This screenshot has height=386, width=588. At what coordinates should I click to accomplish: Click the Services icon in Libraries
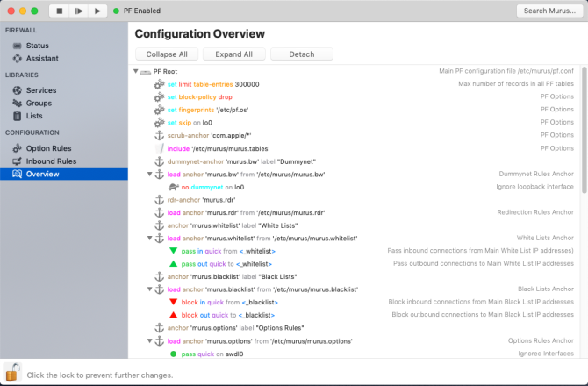[17, 90]
